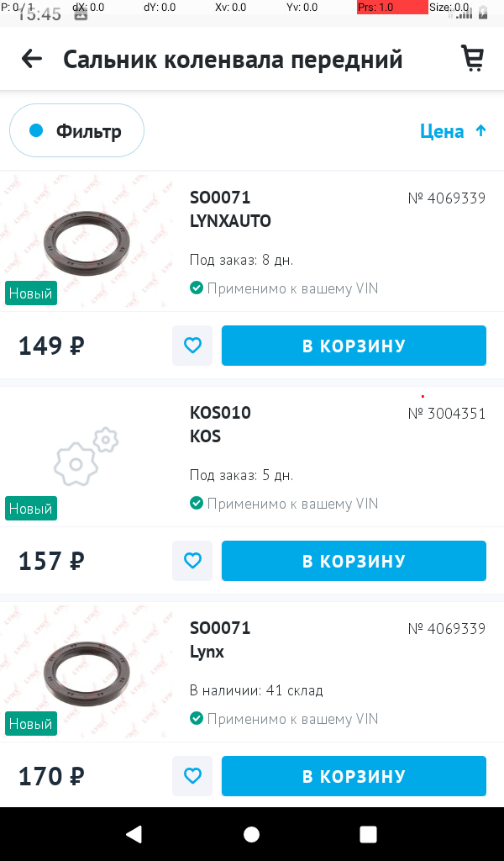Go back using the header arrow
504x861 pixels.
[32, 59]
